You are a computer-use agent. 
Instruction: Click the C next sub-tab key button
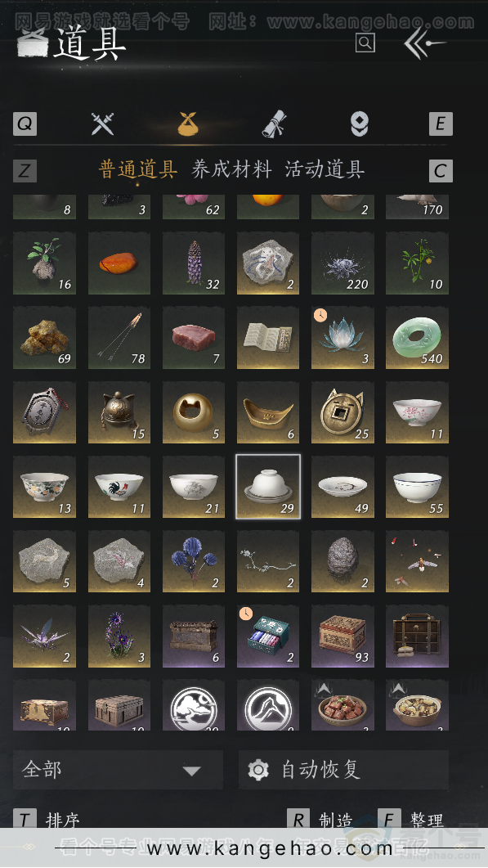tap(441, 170)
